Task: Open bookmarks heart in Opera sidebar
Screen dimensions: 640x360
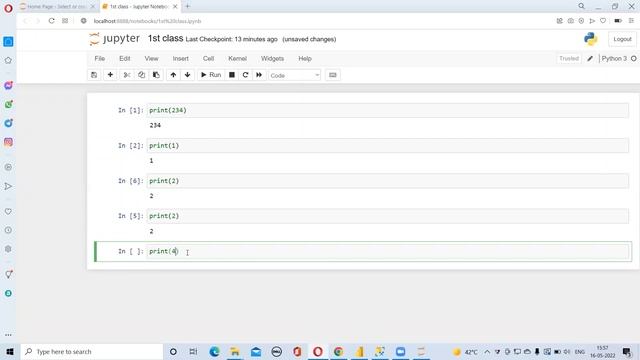Action: pyautogui.click(x=8, y=211)
